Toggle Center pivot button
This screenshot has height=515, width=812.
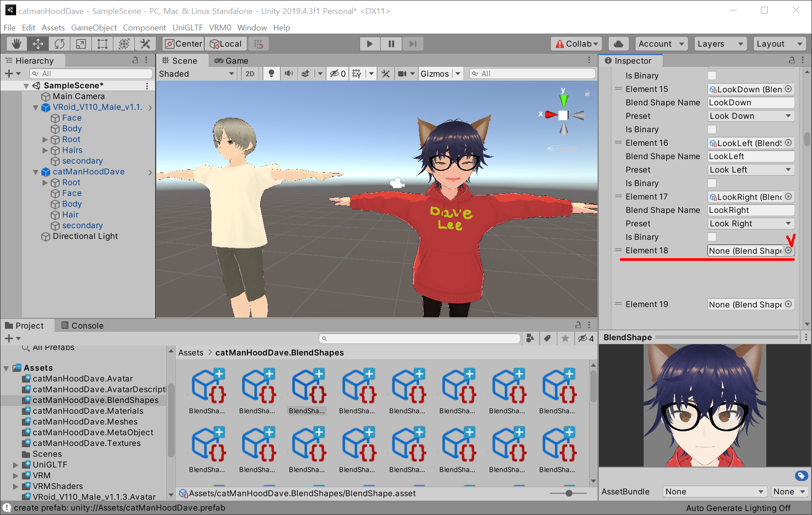point(183,43)
